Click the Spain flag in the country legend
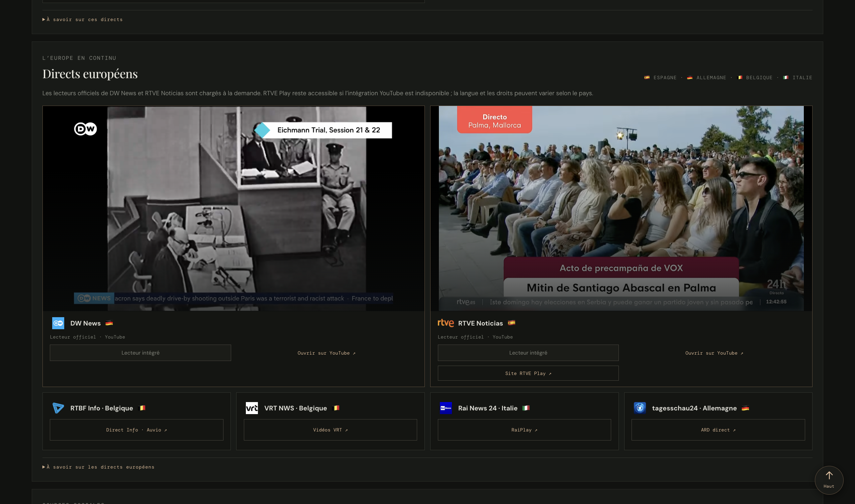 click(x=647, y=78)
